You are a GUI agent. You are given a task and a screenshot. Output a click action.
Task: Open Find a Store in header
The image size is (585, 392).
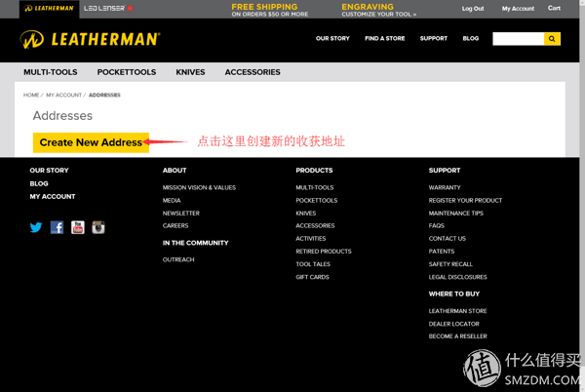pos(385,38)
